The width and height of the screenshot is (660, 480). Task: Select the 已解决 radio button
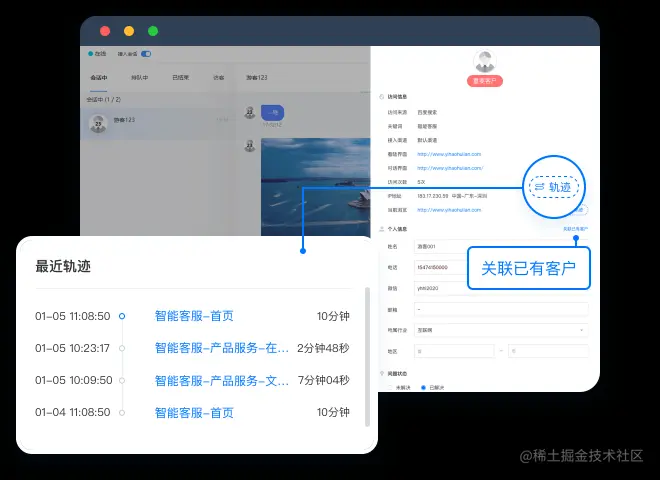pos(423,387)
